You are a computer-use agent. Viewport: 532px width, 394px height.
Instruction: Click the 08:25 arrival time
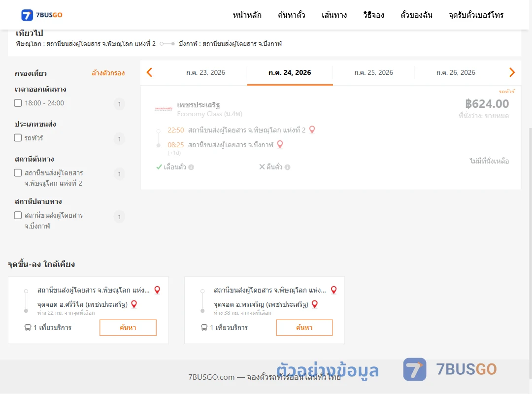[176, 145]
